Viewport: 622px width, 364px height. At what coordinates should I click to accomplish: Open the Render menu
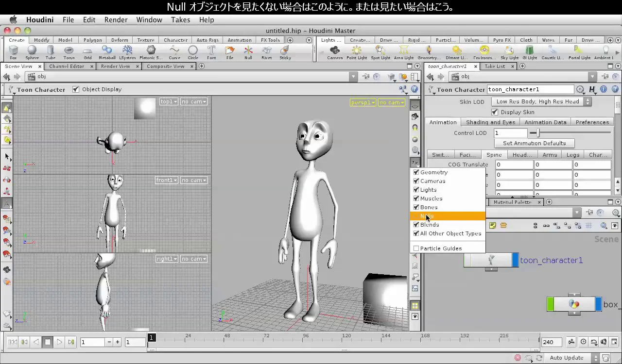[x=116, y=20]
